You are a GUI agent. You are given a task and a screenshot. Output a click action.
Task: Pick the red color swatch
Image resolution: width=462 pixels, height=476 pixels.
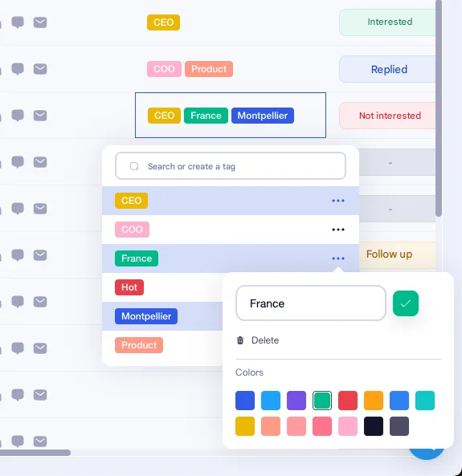pos(348,401)
